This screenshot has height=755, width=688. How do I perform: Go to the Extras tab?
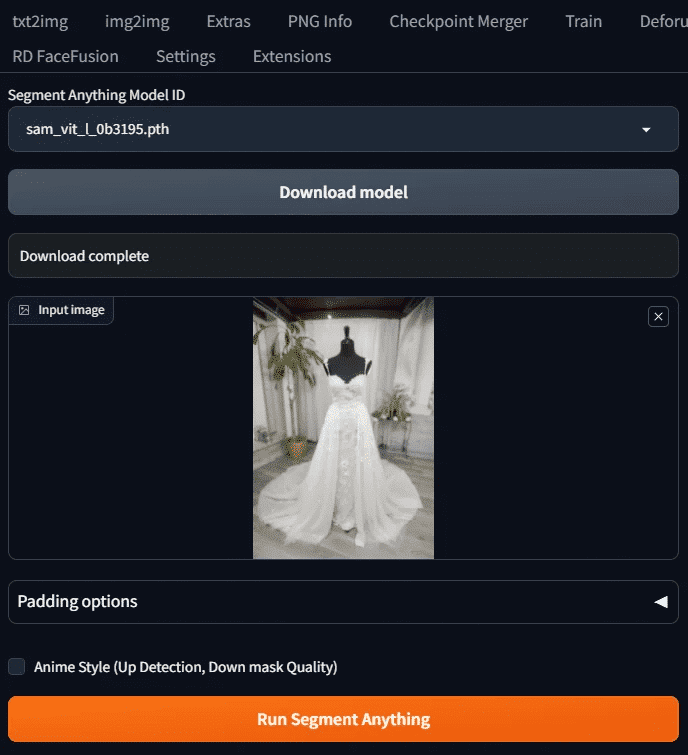229,21
